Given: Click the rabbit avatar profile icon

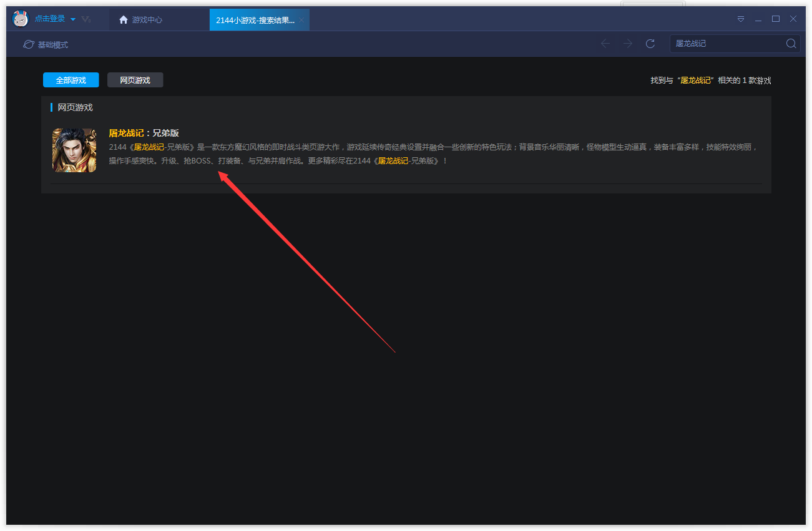Looking at the screenshot, I should click(x=21, y=19).
